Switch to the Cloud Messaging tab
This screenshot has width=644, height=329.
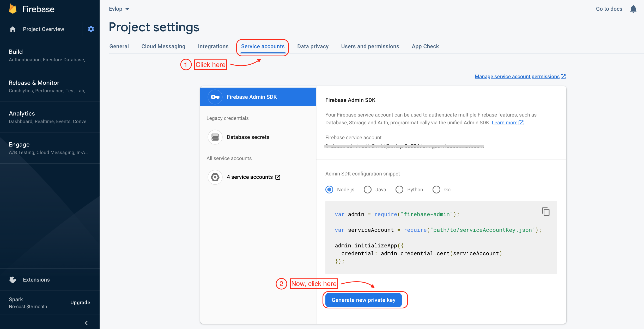point(163,46)
